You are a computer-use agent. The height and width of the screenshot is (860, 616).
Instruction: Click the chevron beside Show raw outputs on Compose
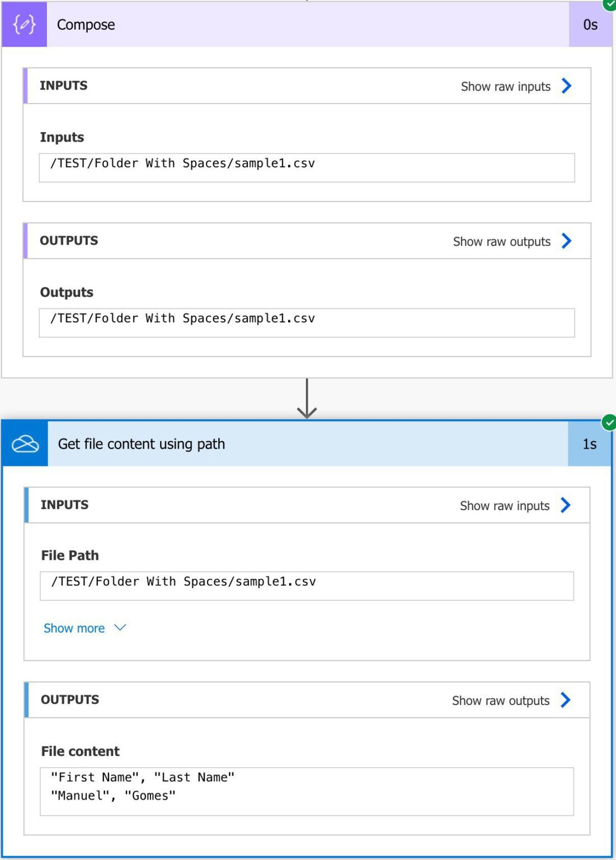click(x=567, y=241)
